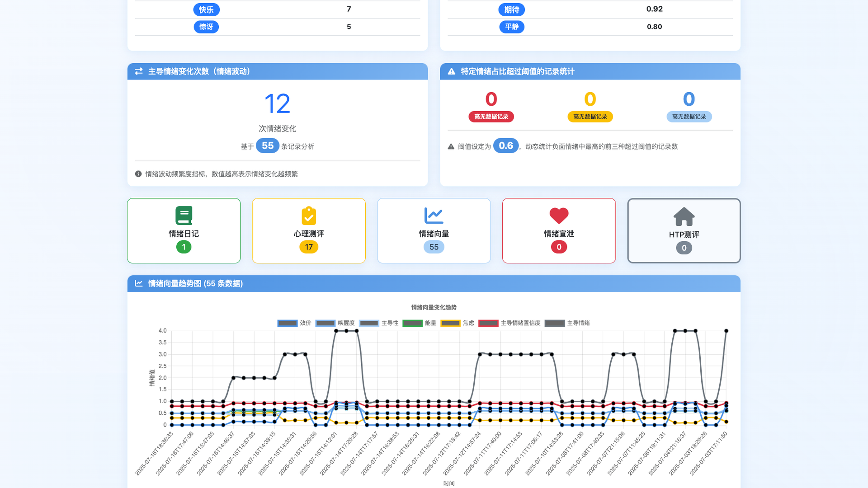Viewport: 868px width, 488px height.
Task: Click the 惊讶 emotion tag
Action: [206, 27]
